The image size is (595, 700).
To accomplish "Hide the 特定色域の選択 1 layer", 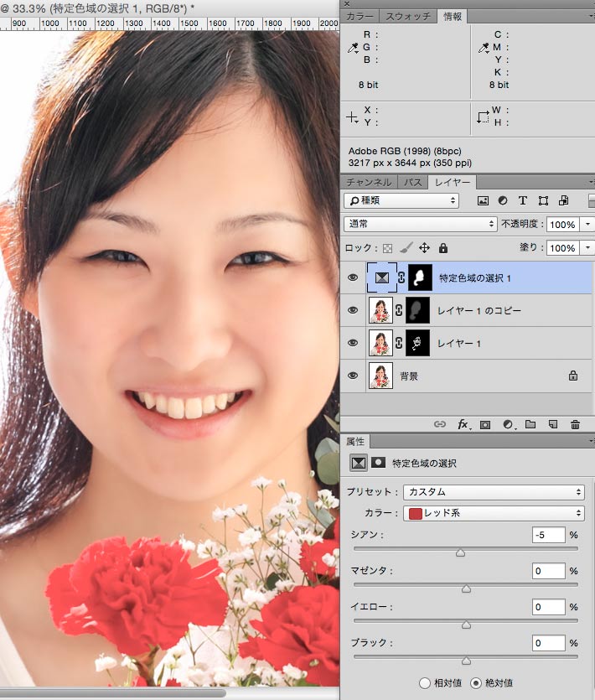I will pos(352,277).
